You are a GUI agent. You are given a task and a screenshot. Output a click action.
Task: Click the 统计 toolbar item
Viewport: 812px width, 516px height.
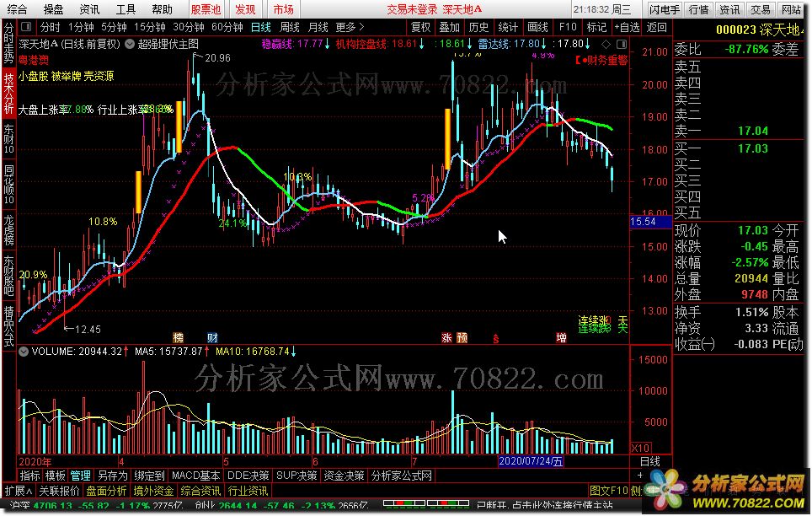(x=508, y=27)
